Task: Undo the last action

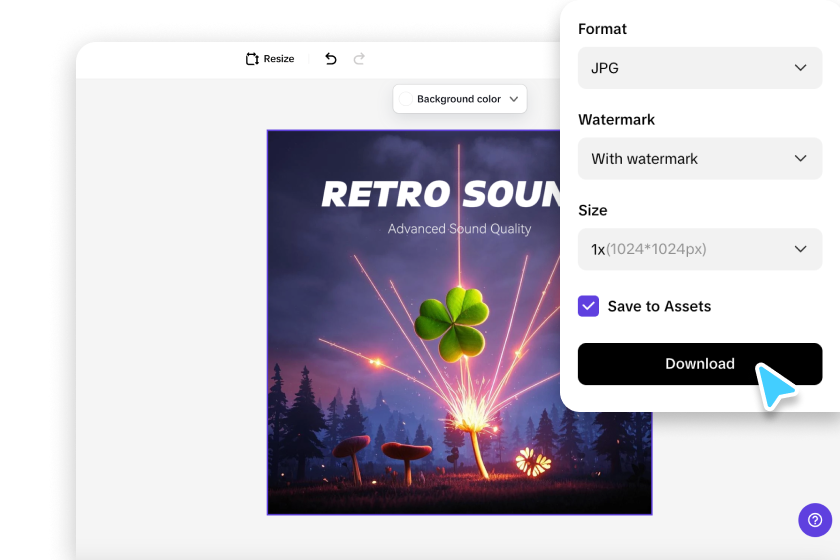Action: pos(331,59)
